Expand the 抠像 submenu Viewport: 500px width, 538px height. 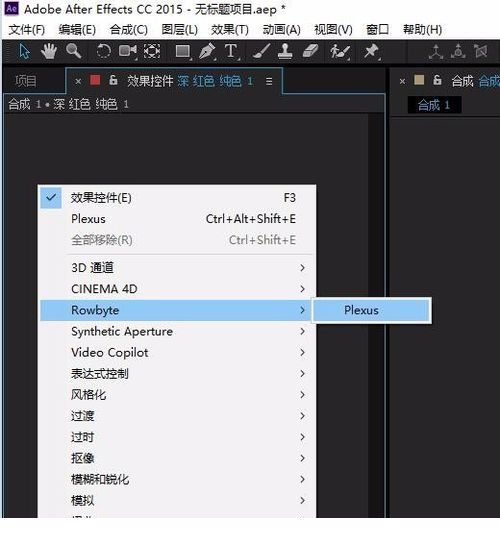coord(177,458)
